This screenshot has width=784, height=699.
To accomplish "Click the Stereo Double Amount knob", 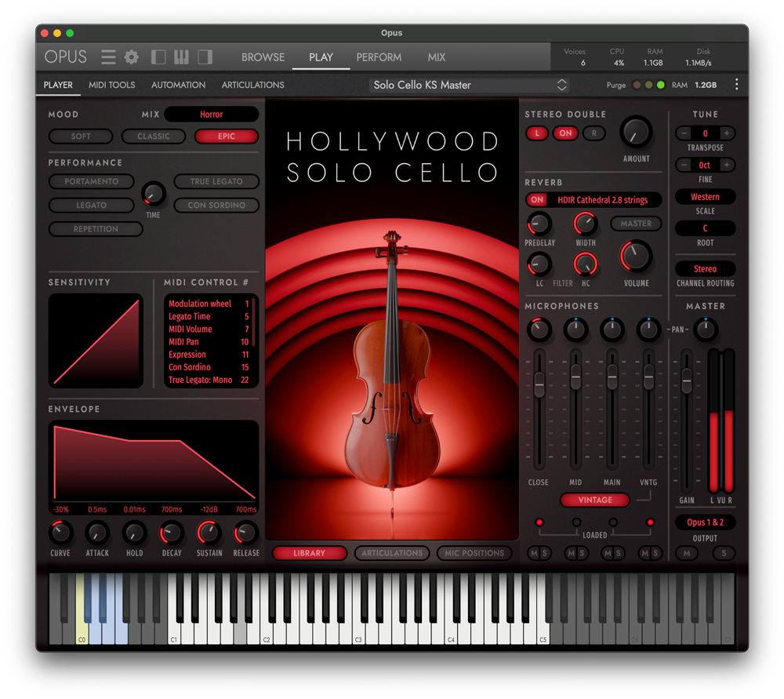I will (636, 133).
